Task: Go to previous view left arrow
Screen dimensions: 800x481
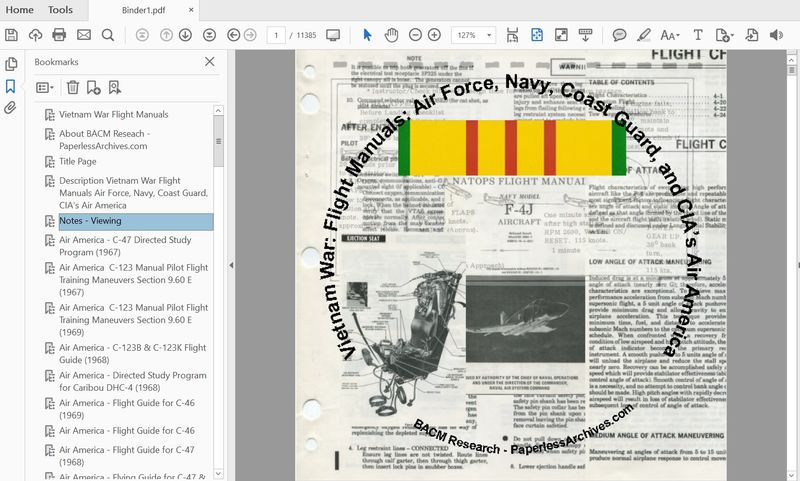Action: [233, 35]
